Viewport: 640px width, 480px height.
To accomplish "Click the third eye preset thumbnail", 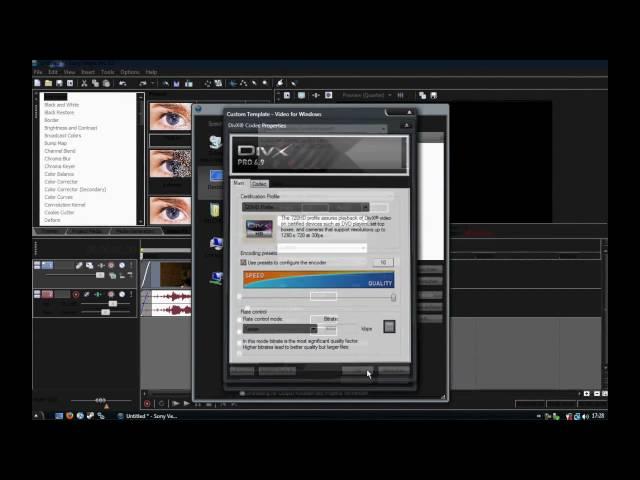I will pyautogui.click(x=171, y=211).
